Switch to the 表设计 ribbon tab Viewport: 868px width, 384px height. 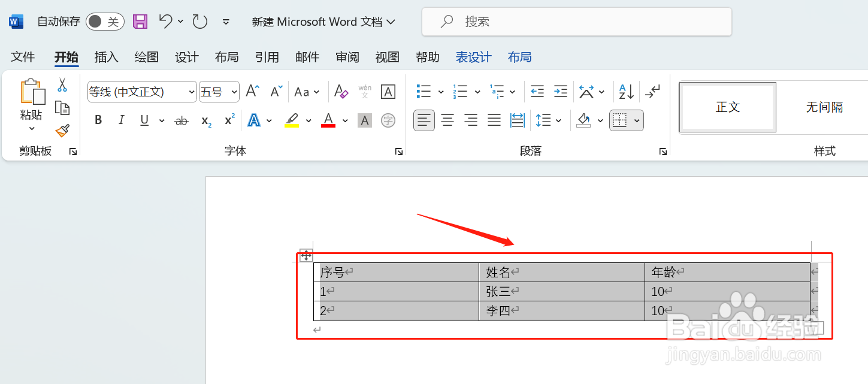pyautogui.click(x=473, y=57)
